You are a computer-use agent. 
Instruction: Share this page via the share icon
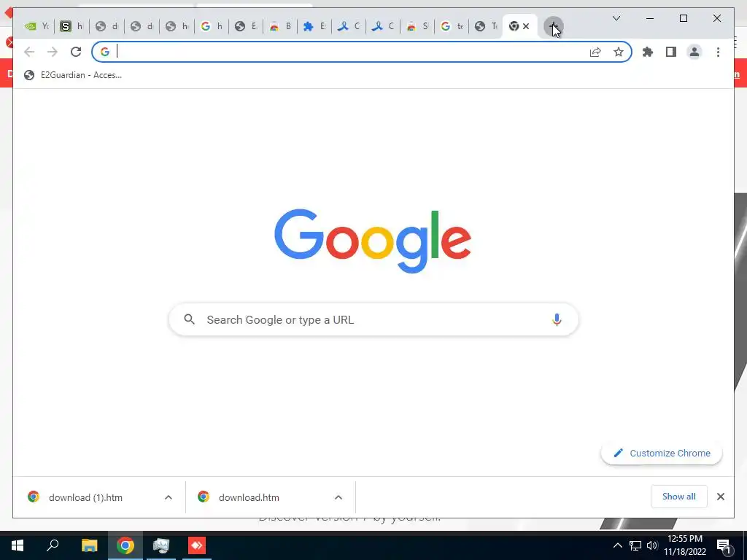tap(595, 52)
